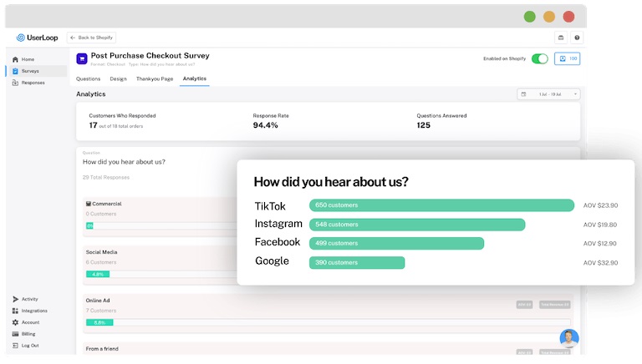Image resolution: width=642 pixels, height=364 pixels.
Task: Click the green window button
Action: tap(529, 17)
